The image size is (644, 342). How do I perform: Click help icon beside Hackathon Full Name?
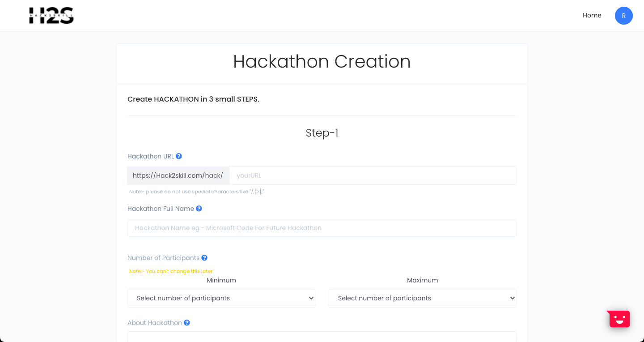199,209
